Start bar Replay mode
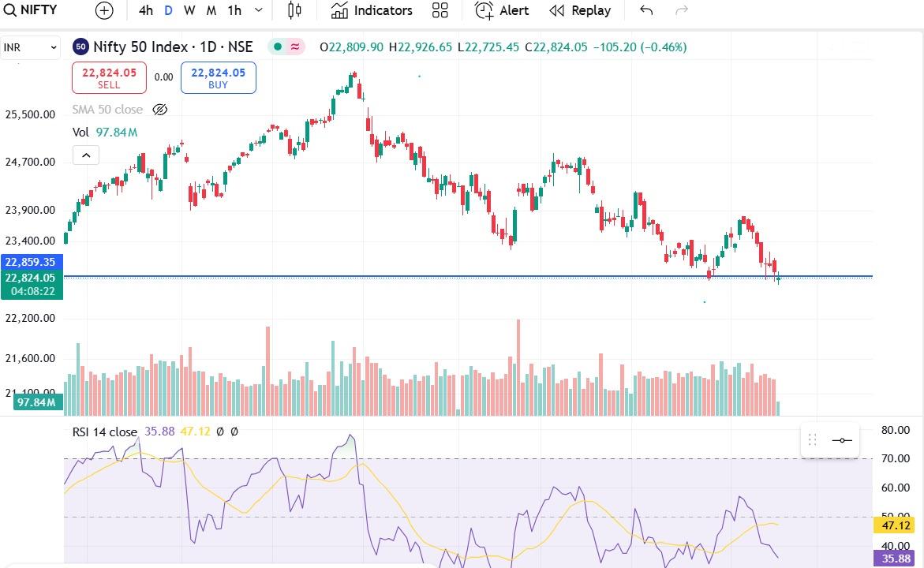 click(580, 10)
